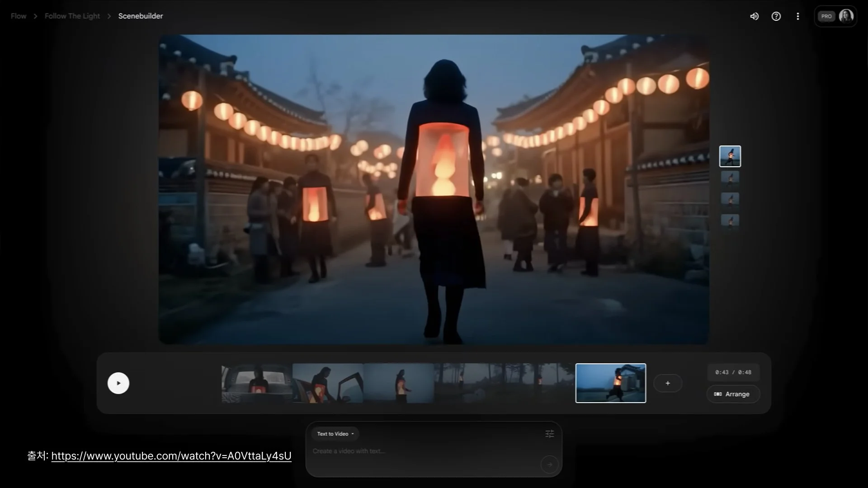The height and width of the screenshot is (488, 868).
Task: Select the first timeline clip with car interior
Action: (x=256, y=383)
